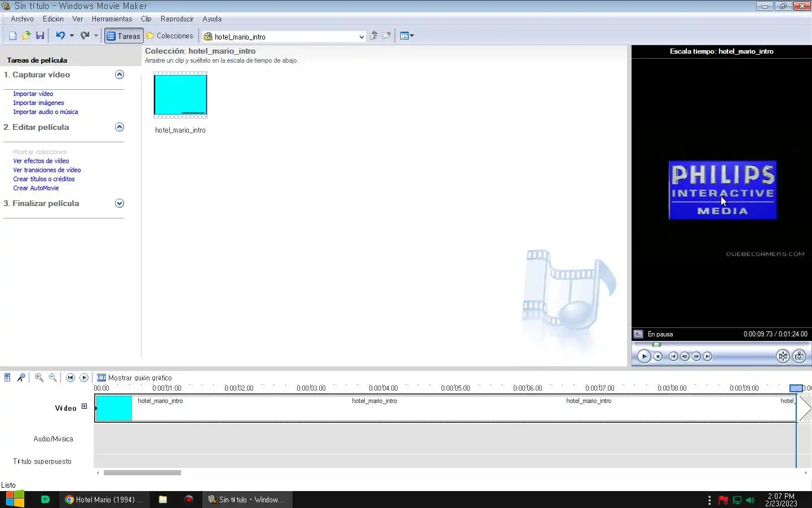Collapse the Editar película section
812x508 pixels.
click(x=120, y=127)
